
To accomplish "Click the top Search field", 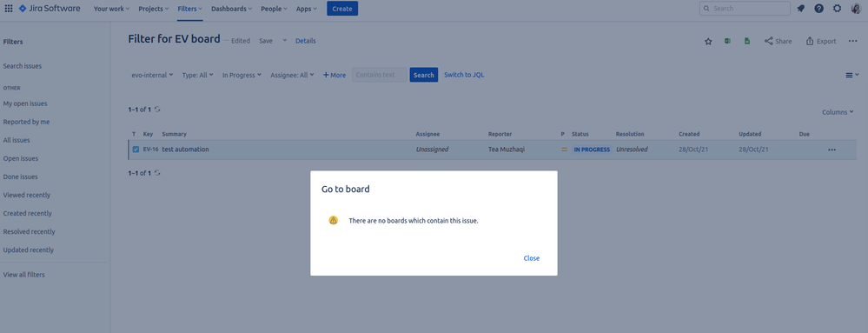I will (x=745, y=9).
